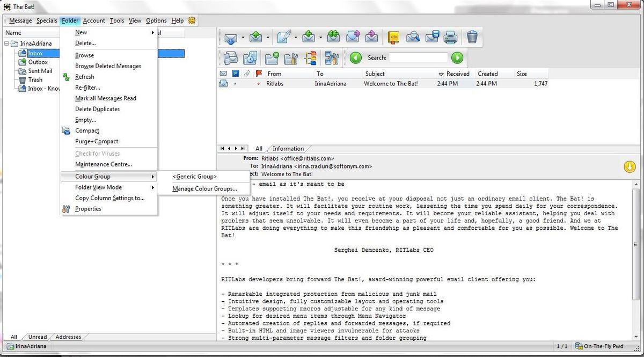Click the envelope status column header

point(224,74)
